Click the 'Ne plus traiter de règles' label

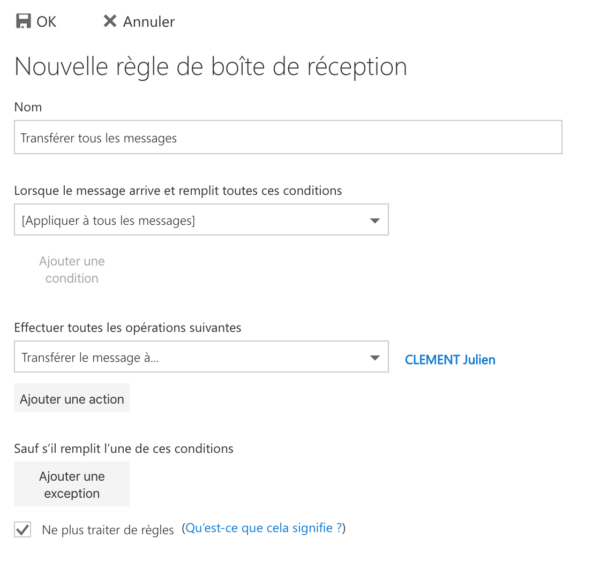click(108, 530)
